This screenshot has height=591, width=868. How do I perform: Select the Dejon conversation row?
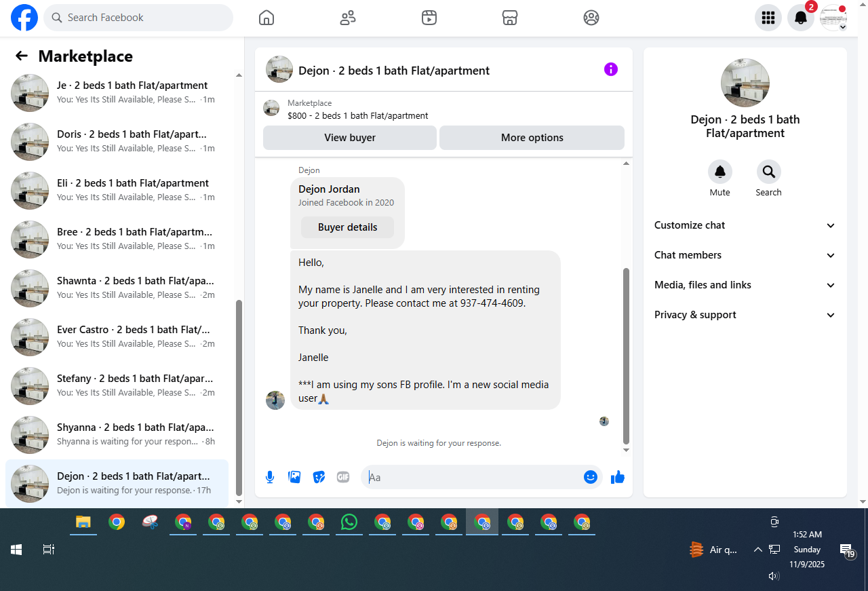pos(117,484)
